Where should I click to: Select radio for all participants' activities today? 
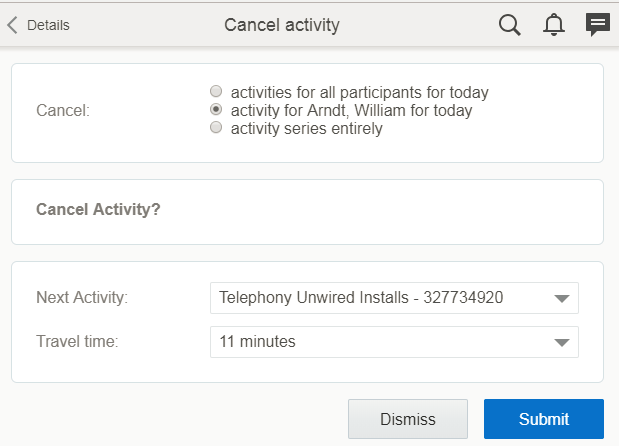[216, 93]
